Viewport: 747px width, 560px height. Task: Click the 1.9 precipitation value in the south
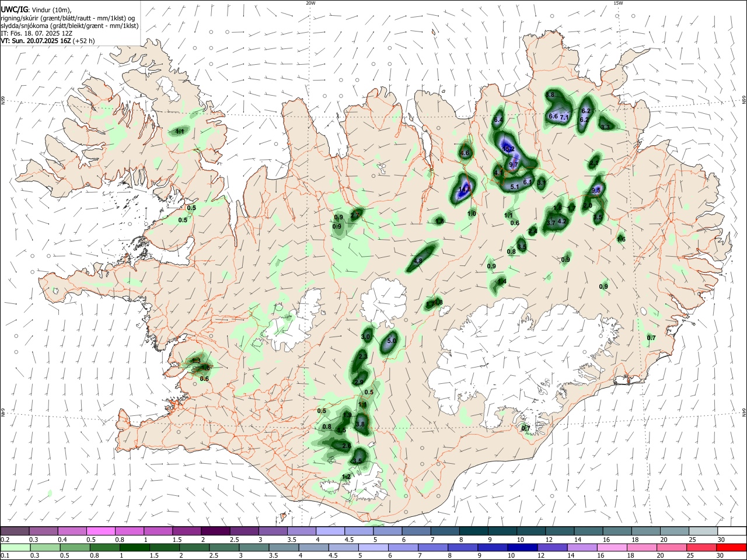[347, 415]
